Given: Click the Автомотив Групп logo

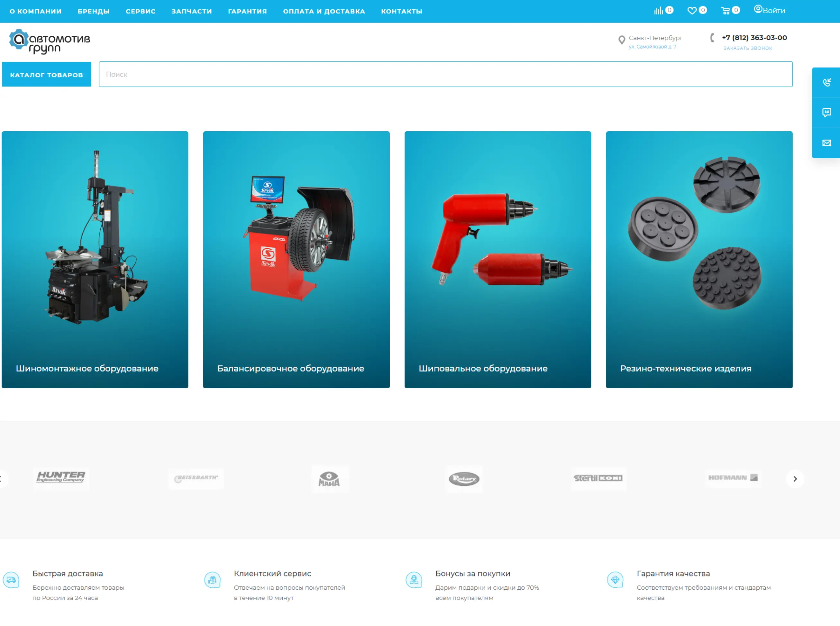Looking at the screenshot, I should coord(50,41).
